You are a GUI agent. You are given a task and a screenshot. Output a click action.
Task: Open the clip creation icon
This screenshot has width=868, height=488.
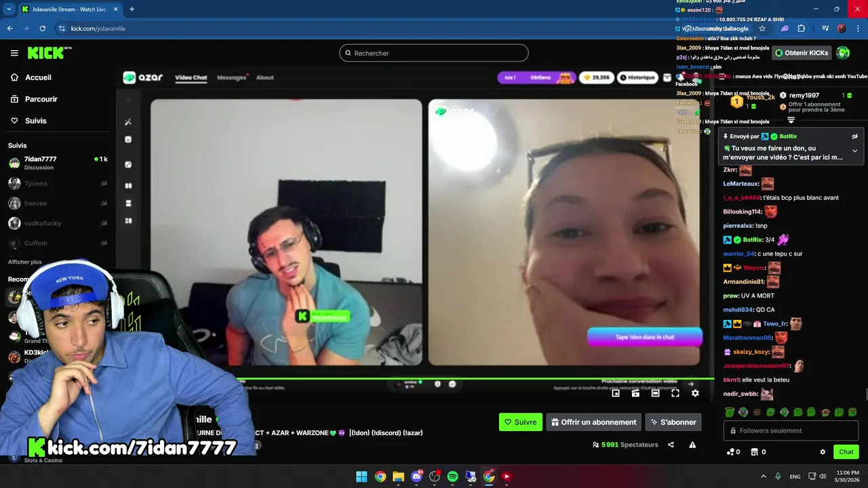(x=635, y=393)
